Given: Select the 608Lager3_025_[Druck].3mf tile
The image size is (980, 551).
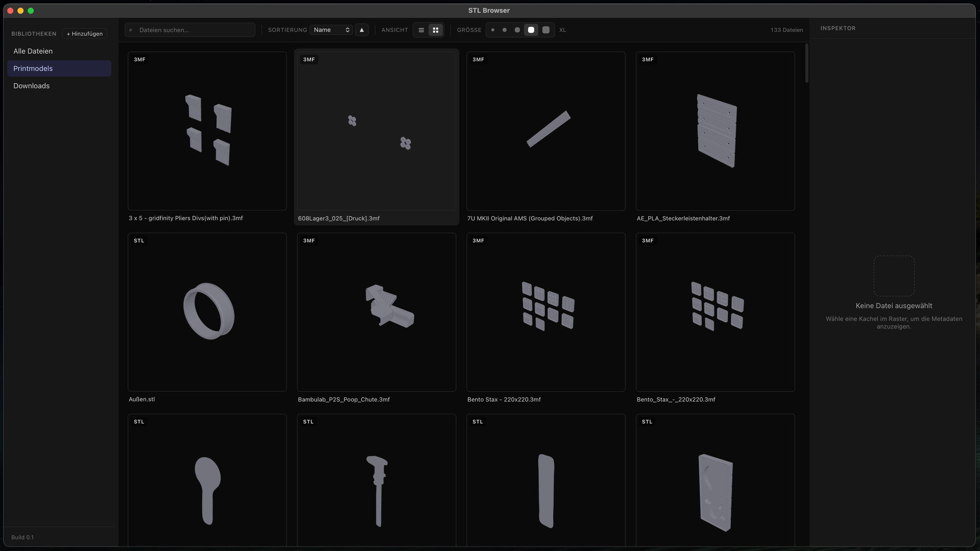Looking at the screenshot, I should point(376,137).
